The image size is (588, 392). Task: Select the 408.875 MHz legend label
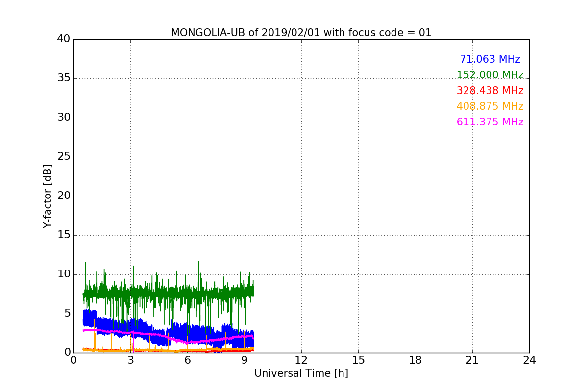pos(490,106)
